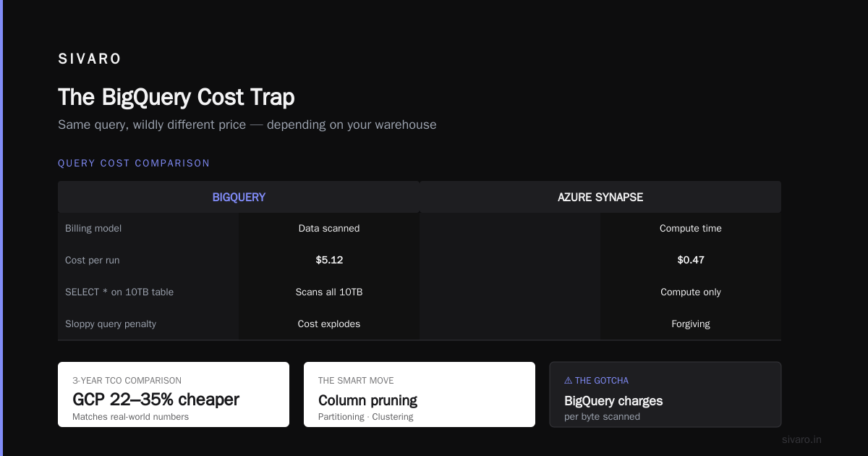Click the 'BigQuery charges' headline
This screenshot has width=868, height=456.
pyautogui.click(x=613, y=400)
